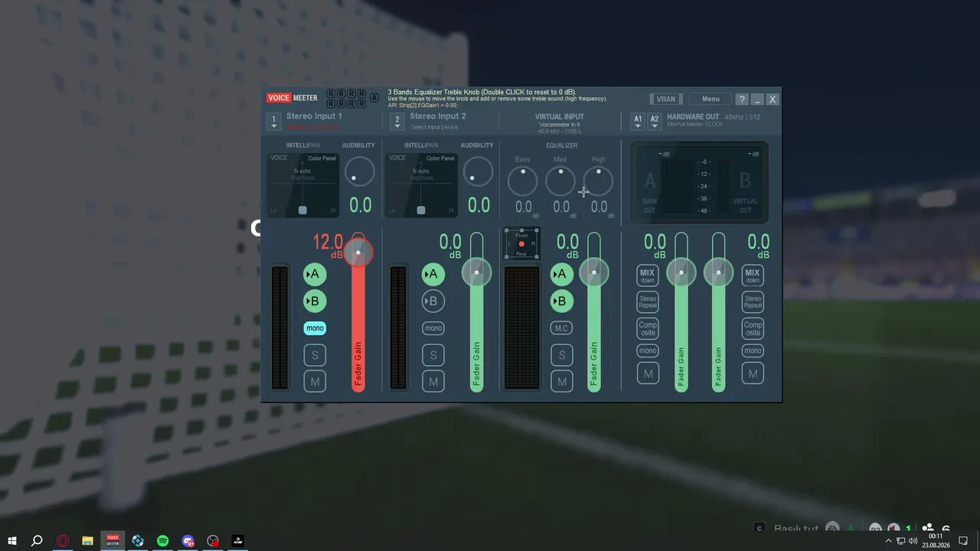The image size is (980, 551).
Task: Open Windows taskbar search
Action: (37, 541)
